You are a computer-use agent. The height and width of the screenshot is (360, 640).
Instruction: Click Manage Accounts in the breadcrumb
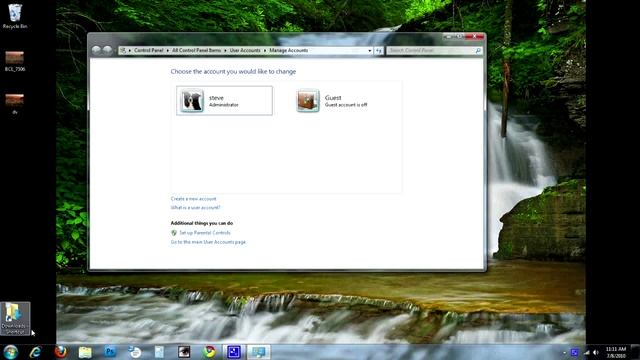click(x=289, y=50)
